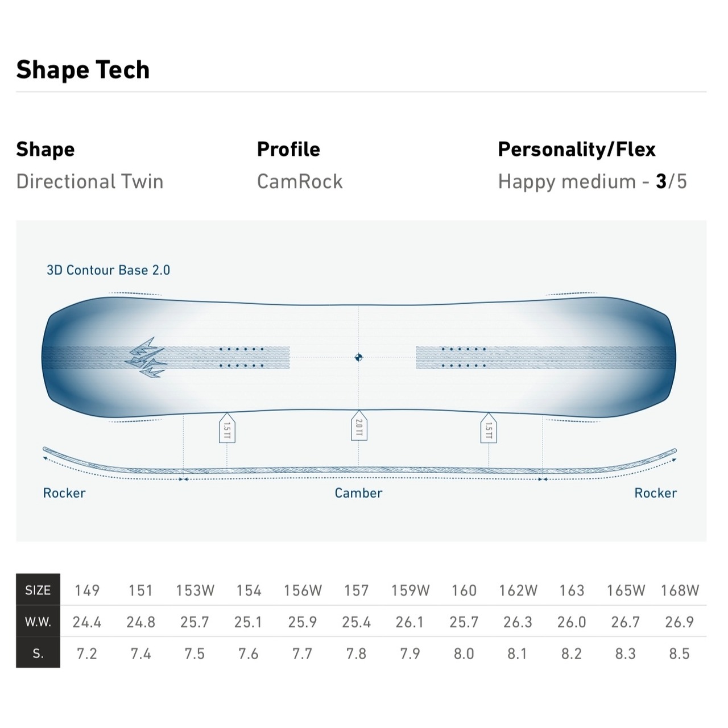Click the binding insert dots beside Jones logo
This screenshot has width=728, height=728.
tap(242, 357)
